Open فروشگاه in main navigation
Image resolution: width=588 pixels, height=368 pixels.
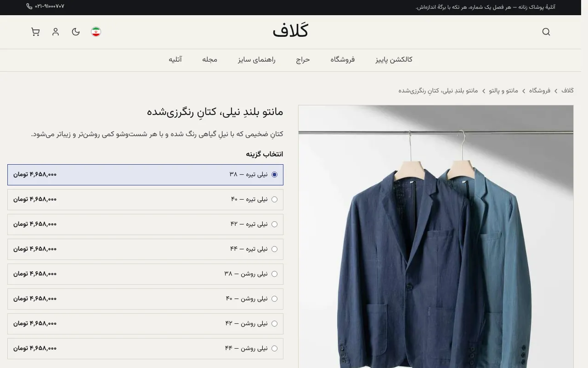coord(342,60)
